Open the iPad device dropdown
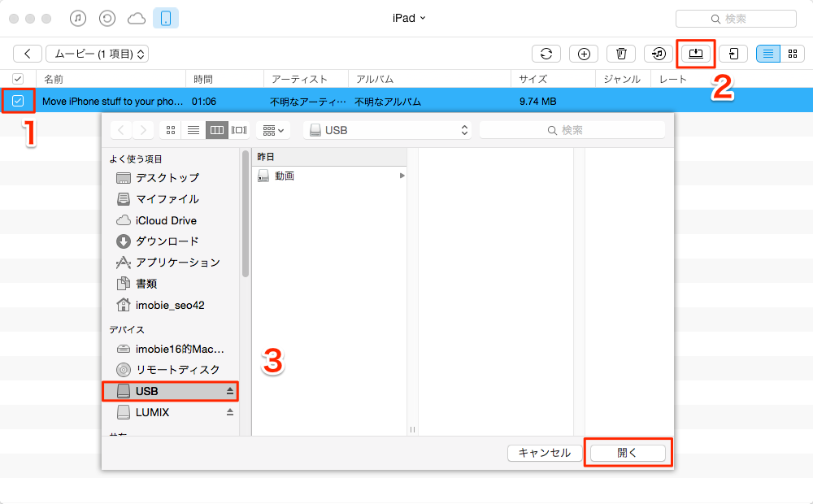 coord(409,18)
